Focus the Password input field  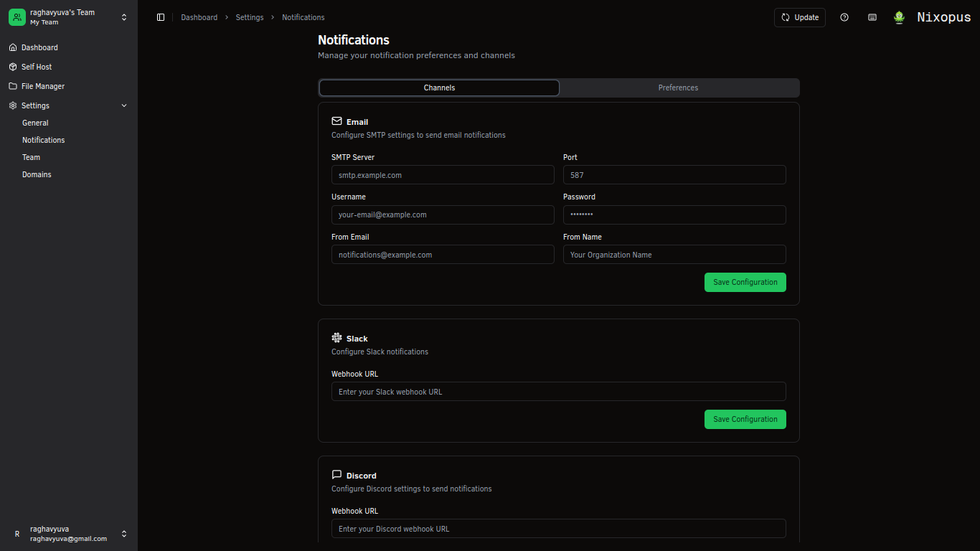coord(674,215)
